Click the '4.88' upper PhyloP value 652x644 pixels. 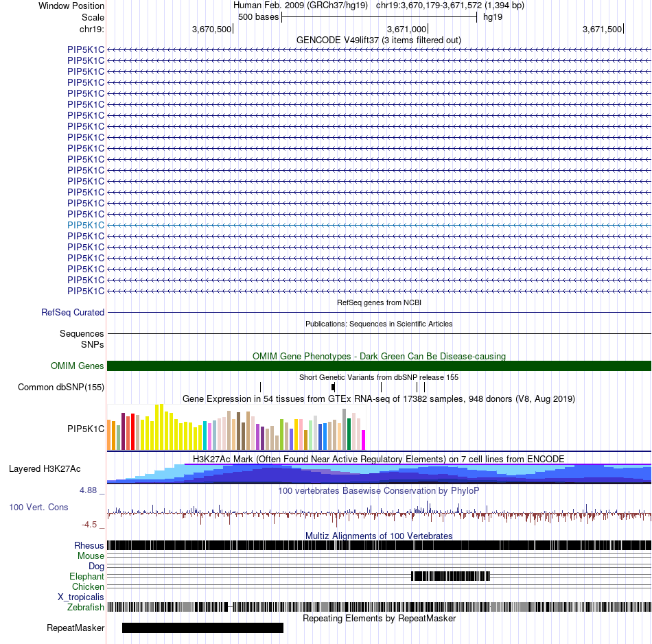pyautogui.click(x=88, y=490)
